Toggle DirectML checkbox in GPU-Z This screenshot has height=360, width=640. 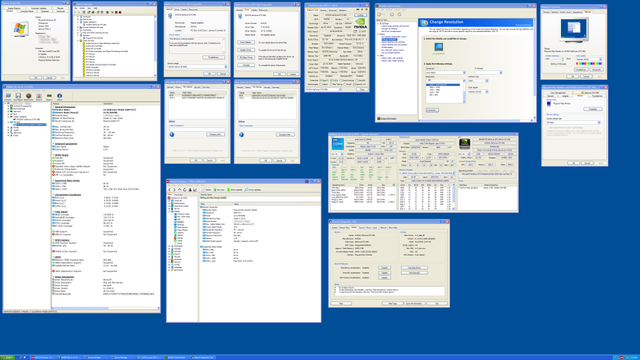357,80
